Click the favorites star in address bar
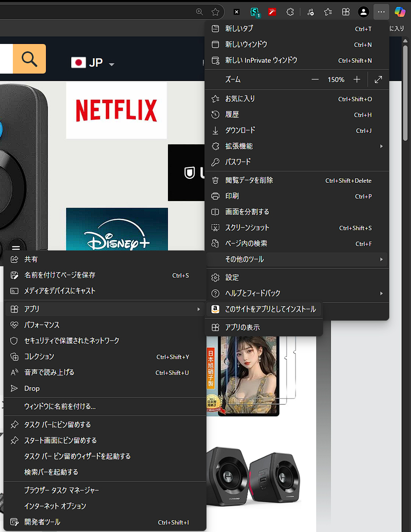This screenshot has width=411, height=532. [215, 12]
